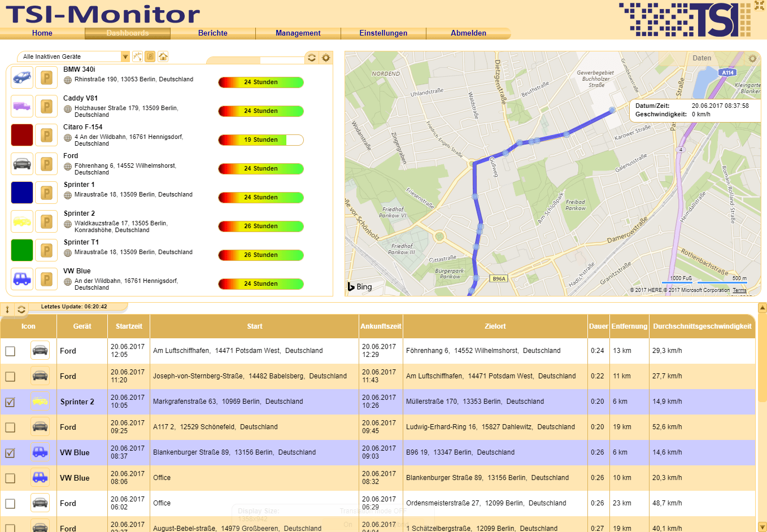Click the scrollbar up arrow of the trips table
This screenshot has width=767, height=532.
[x=762, y=308]
